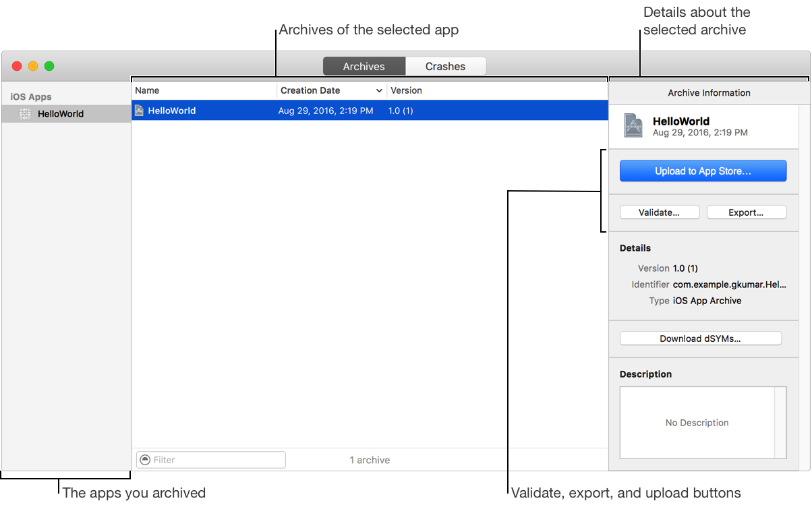Click the archive document icon next to HelloWorld row
This screenshot has height=505, width=812.
139,110
